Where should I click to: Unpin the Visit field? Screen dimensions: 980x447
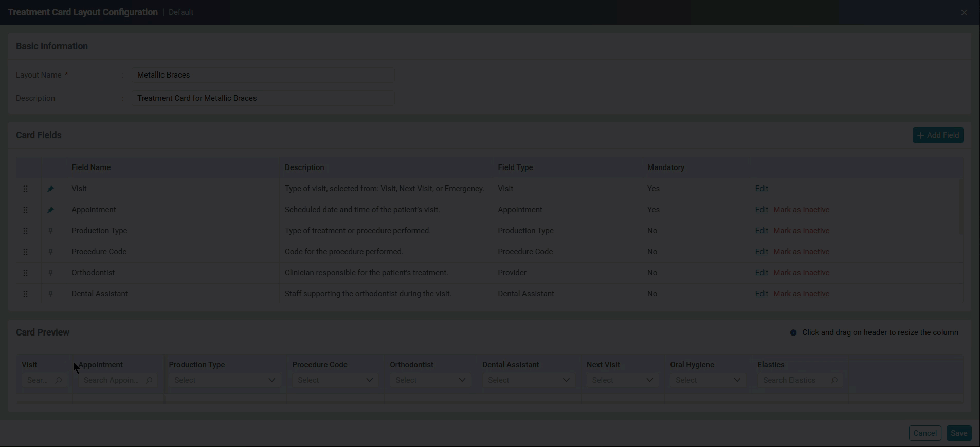50,189
